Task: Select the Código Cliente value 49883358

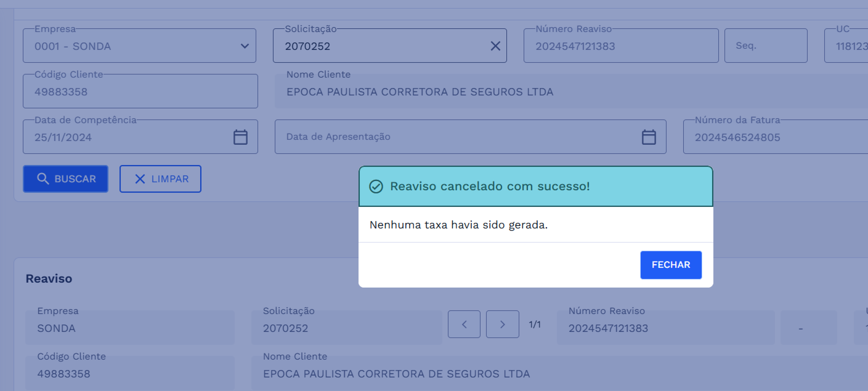Action: 140,91
